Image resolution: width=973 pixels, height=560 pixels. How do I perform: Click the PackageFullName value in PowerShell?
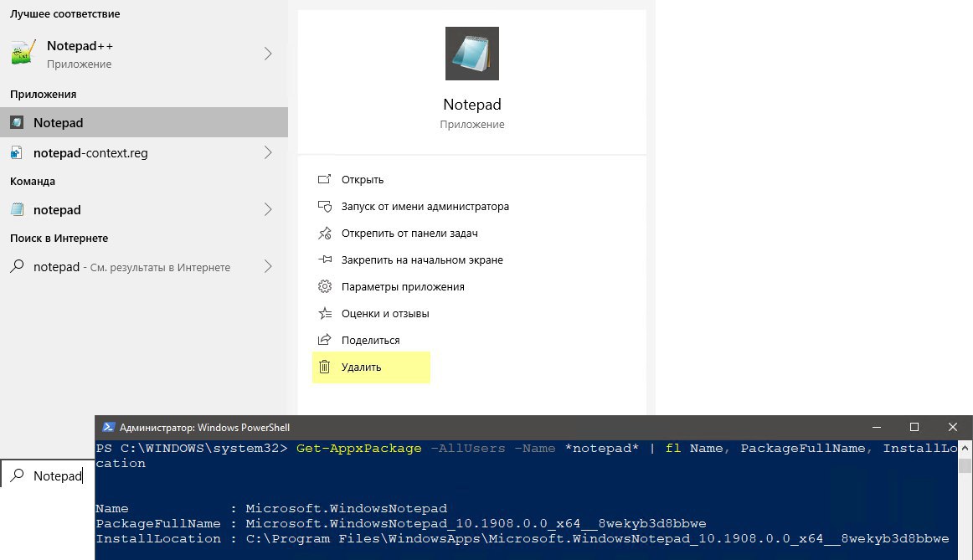point(476,523)
